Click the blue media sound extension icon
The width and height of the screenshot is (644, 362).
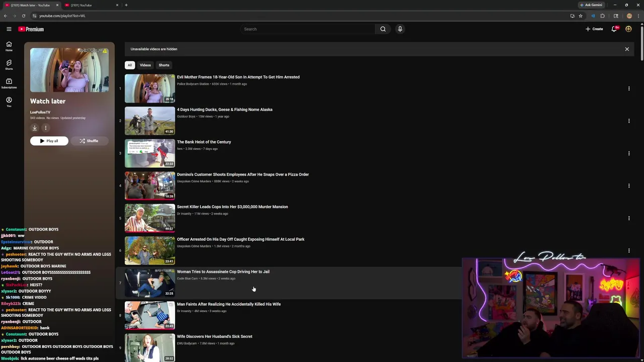coord(593,16)
